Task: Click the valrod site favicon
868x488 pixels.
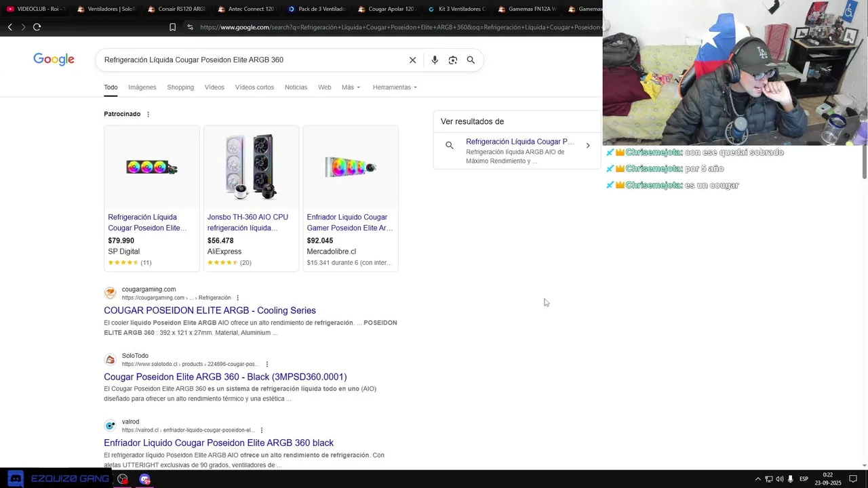Action: [110, 426]
